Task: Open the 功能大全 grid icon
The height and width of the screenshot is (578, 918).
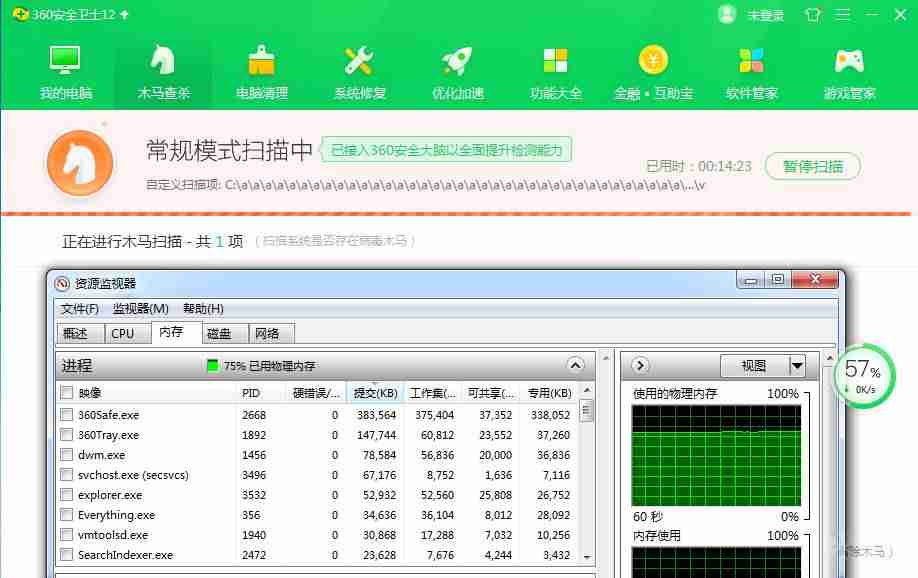Action: tap(555, 60)
